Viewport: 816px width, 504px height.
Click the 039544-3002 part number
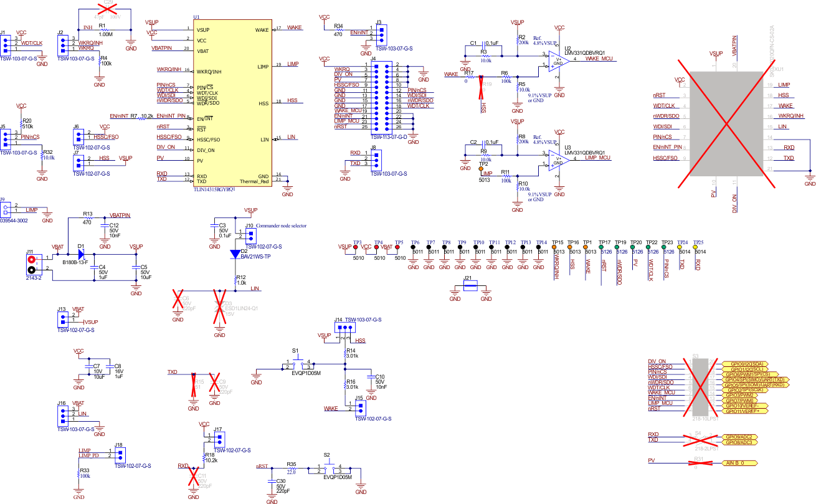click(14, 221)
